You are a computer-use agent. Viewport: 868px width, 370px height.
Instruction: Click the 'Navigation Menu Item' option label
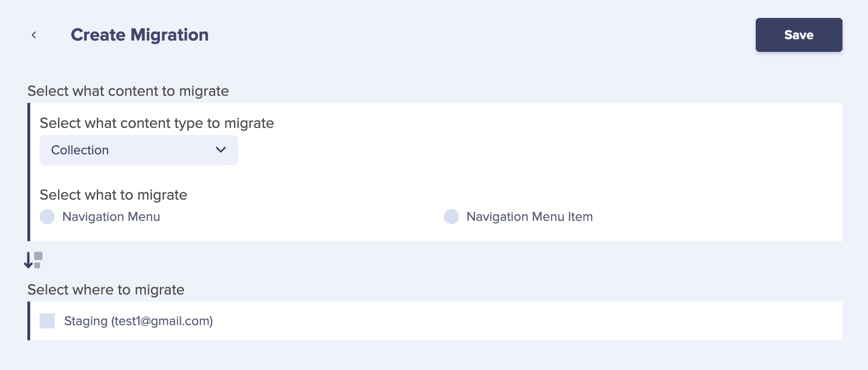pos(530,217)
